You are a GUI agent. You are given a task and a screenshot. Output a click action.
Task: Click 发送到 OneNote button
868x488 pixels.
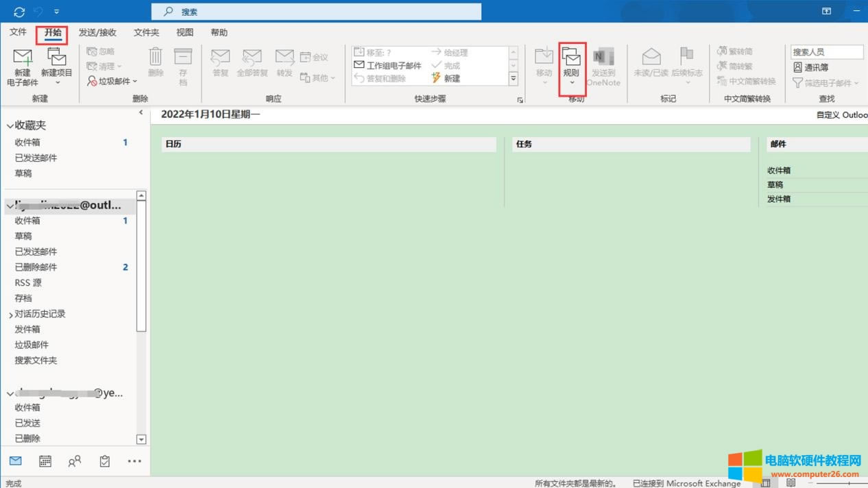coord(603,67)
